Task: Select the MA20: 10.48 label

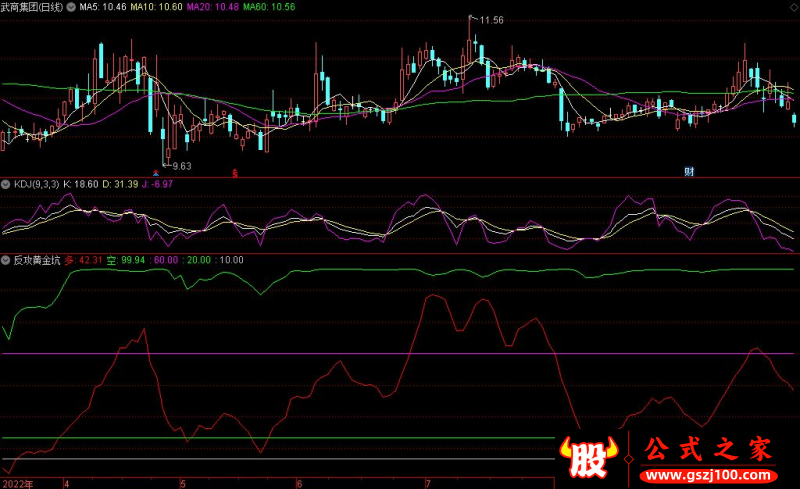Action: (x=213, y=7)
